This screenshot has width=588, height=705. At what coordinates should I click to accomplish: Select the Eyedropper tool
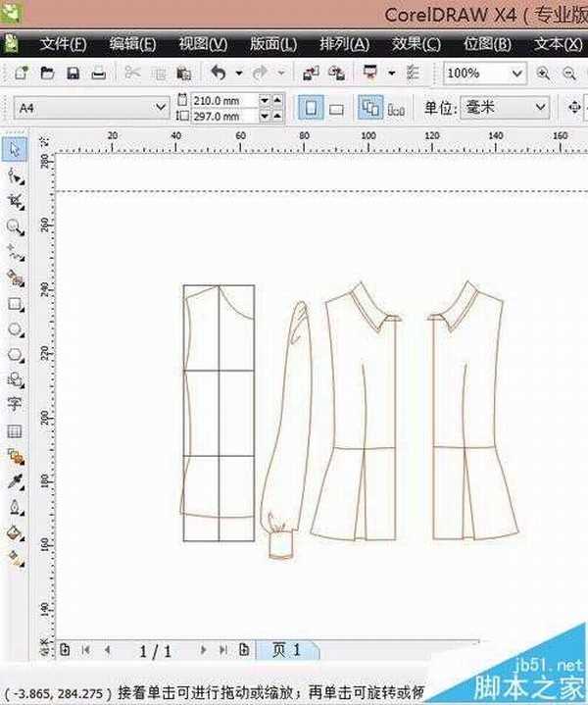point(16,481)
